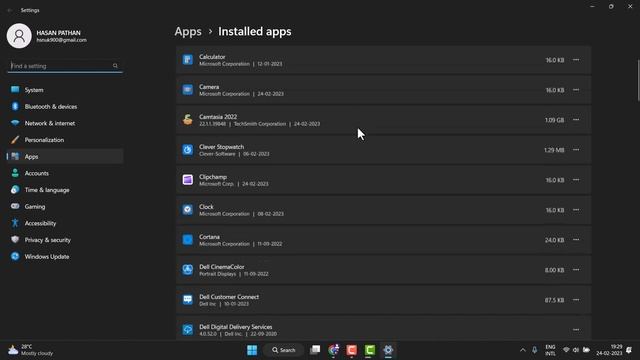Open more options for Dell Customer Connect
Image resolution: width=640 pixels, height=360 pixels.
click(x=576, y=300)
